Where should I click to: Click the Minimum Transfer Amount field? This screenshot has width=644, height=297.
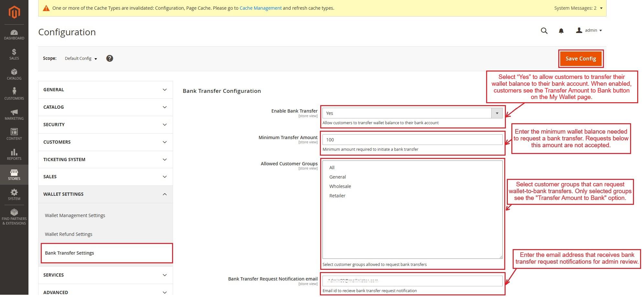pyautogui.click(x=412, y=140)
